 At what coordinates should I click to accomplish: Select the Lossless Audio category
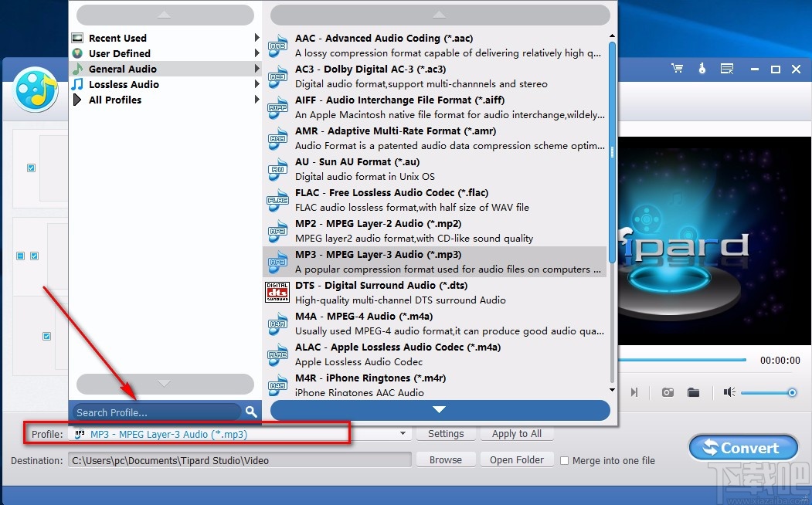click(x=165, y=84)
